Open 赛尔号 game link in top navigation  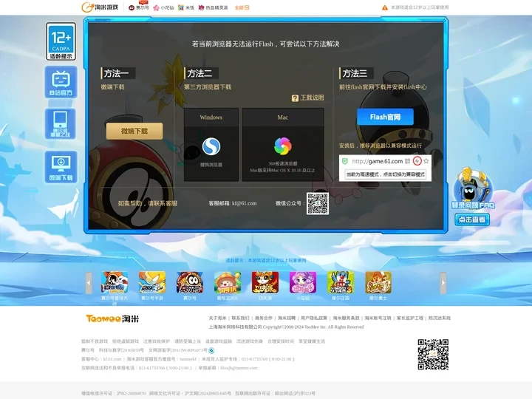coord(139,7)
